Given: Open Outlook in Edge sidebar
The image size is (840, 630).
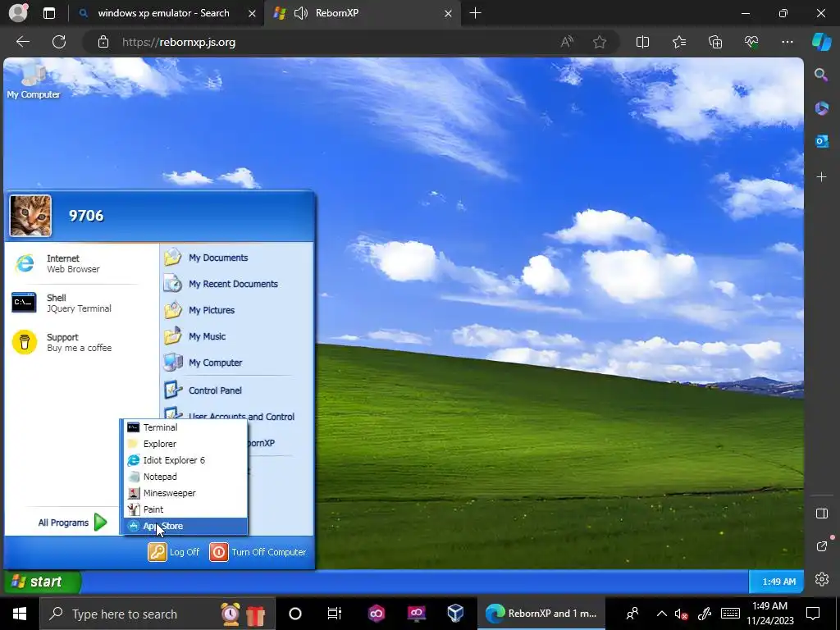Looking at the screenshot, I should pyautogui.click(x=821, y=141).
